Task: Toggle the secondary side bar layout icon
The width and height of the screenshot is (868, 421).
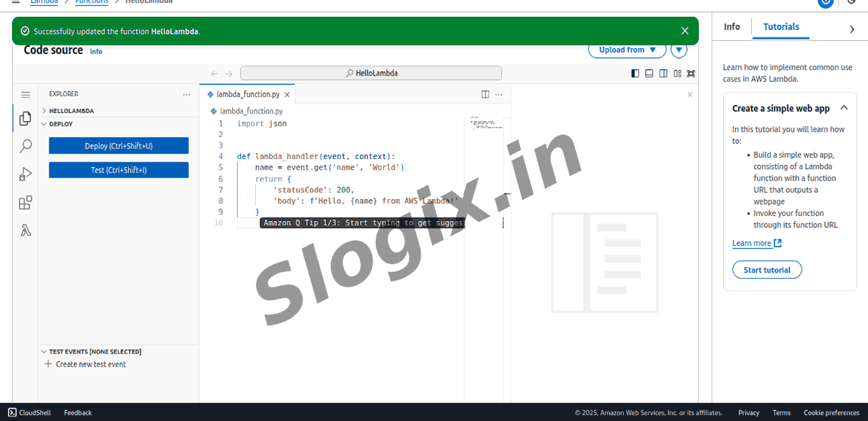Action: click(663, 74)
